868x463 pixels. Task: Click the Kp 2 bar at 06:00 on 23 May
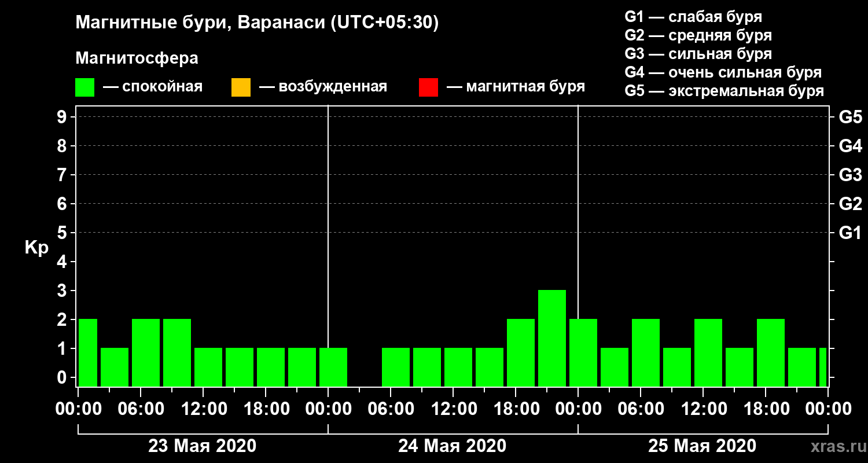tap(146, 352)
